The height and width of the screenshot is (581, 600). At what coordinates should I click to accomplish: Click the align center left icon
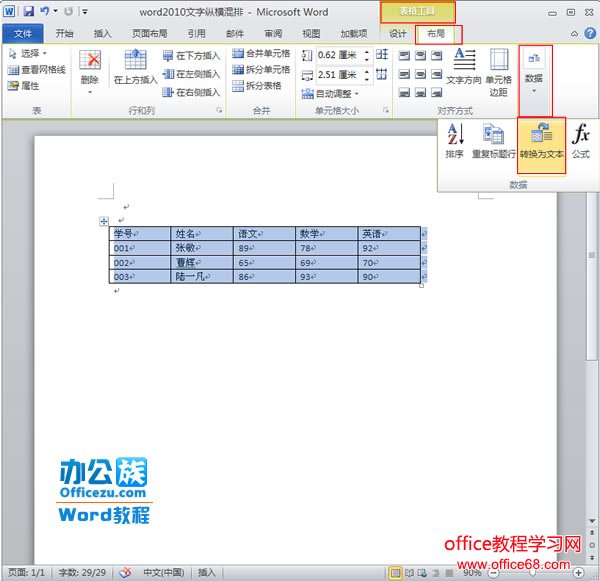pos(404,74)
